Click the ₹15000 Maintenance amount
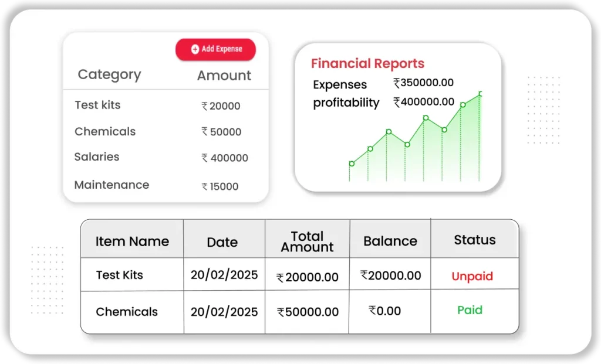The height and width of the screenshot is (364, 601). [220, 187]
